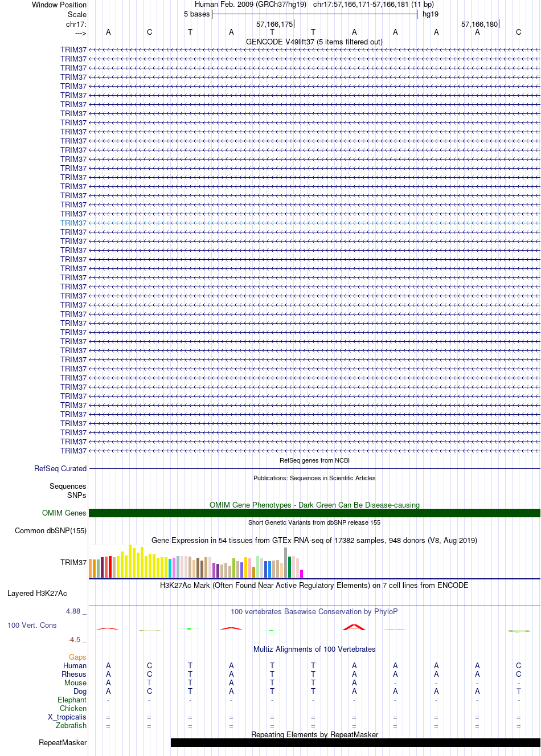Click the tallest yellow GTEx expression bar
541x756 pixels.
pyautogui.click(x=130, y=561)
